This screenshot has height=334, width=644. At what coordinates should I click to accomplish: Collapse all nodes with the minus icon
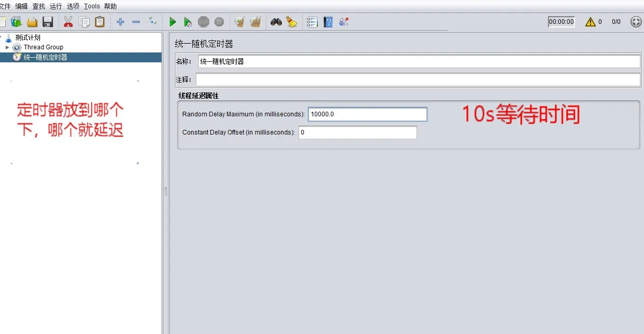click(x=136, y=22)
